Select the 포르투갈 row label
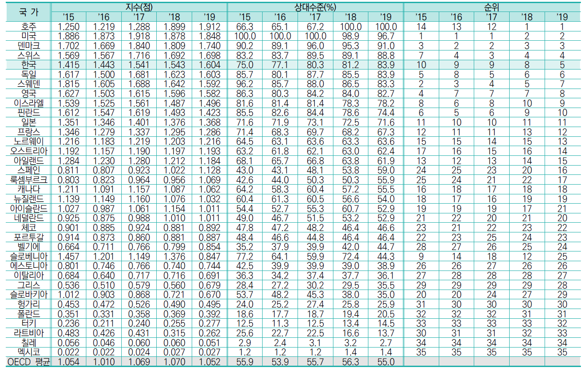Image resolution: width=588 pixels, height=371 pixels. (29, 237)
